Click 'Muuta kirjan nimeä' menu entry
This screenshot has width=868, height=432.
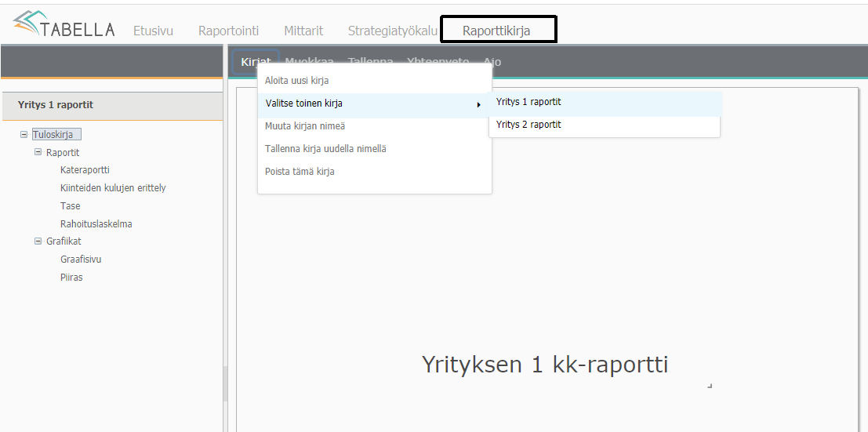[305, 126]
